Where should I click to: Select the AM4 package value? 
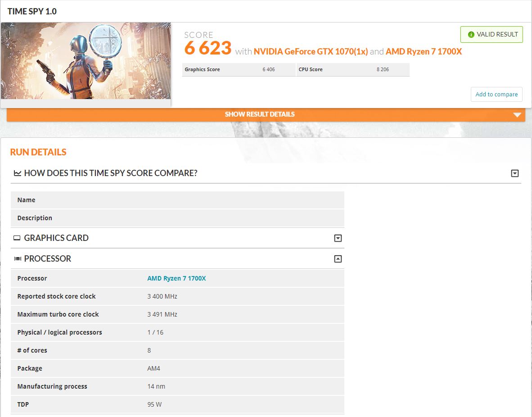point(153,368)
